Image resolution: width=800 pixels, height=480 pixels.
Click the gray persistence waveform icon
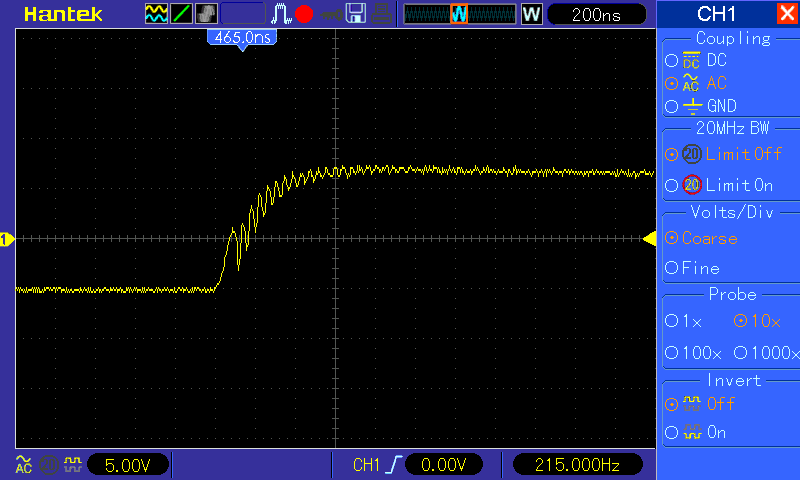pyautogui.click(x=206, y=14)
